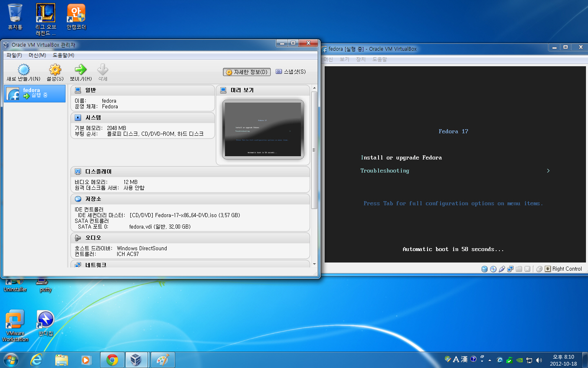Switch to Paint taskbar button

(163, 360)
